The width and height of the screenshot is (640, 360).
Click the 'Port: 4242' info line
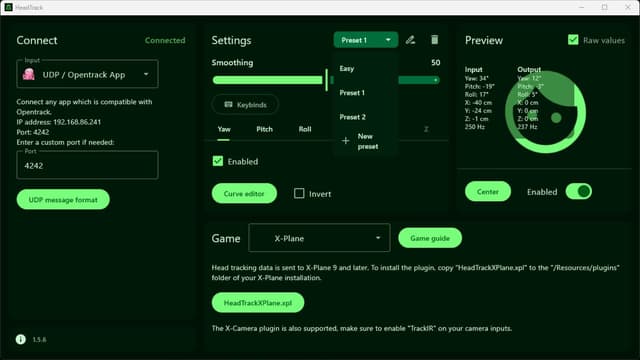pos(33,132)
